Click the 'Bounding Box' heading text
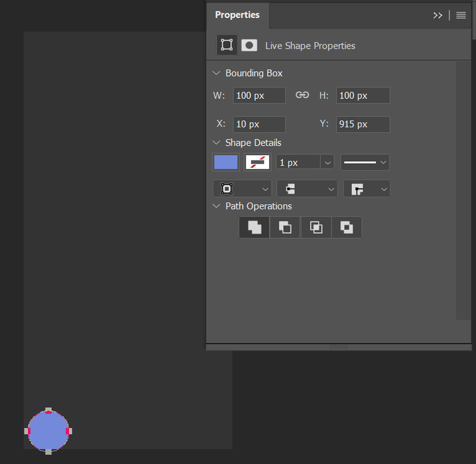The width and height of the screenshot is (476, 464). pyautogui.click(x=254, y=73)
